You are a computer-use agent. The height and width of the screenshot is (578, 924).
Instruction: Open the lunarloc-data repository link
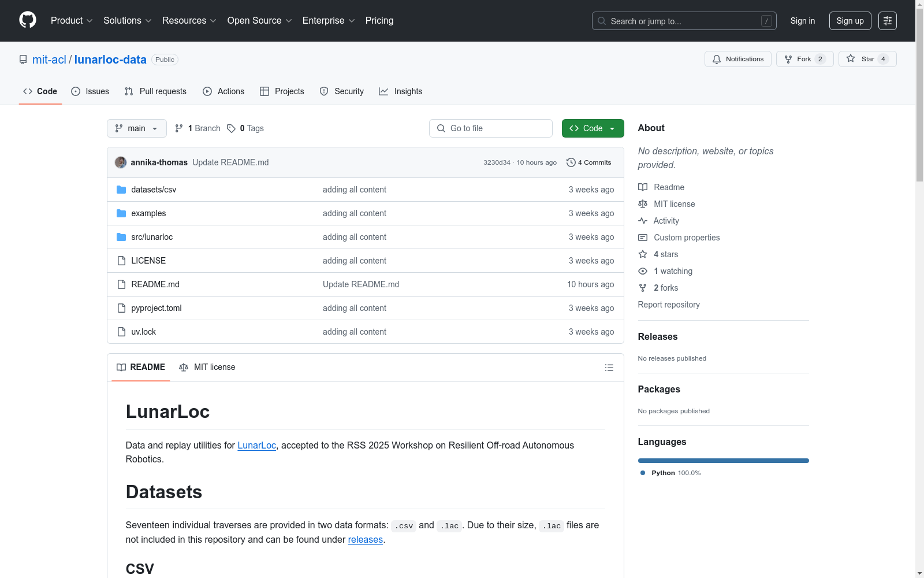tap(110, 60)
